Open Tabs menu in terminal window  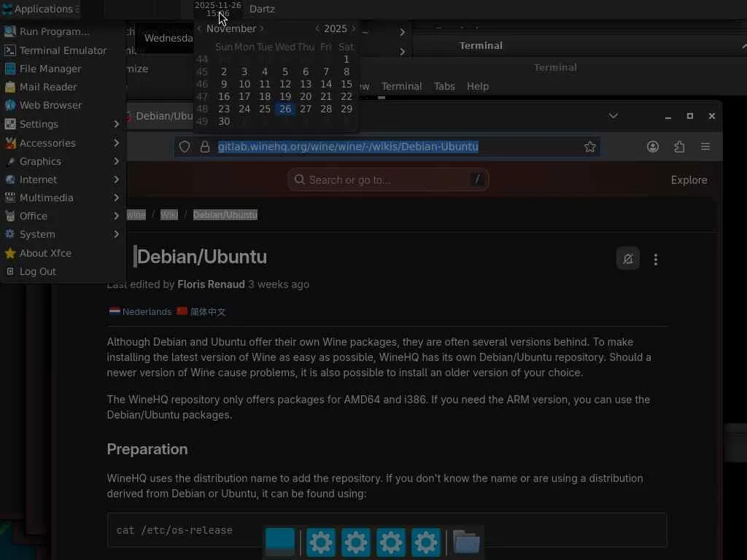[x=444, y=86]
